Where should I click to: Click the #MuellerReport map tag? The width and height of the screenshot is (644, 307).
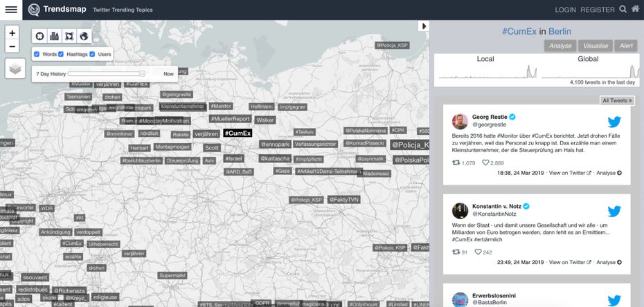point(230,119)
